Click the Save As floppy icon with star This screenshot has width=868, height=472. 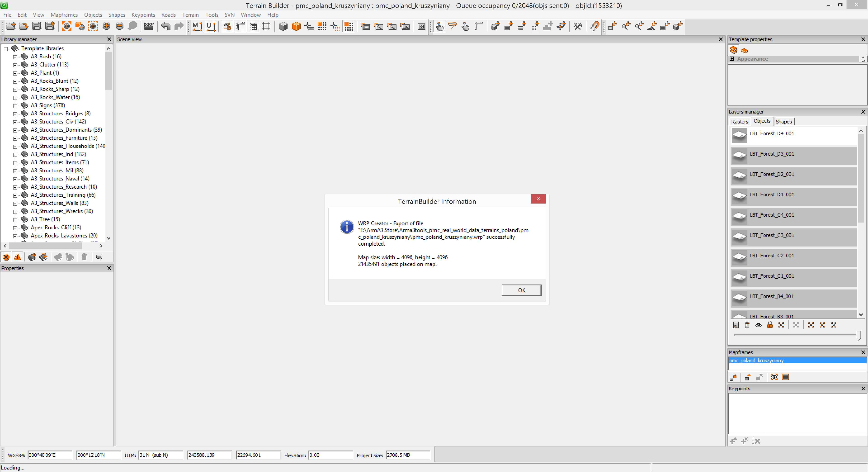pos(50,26)
